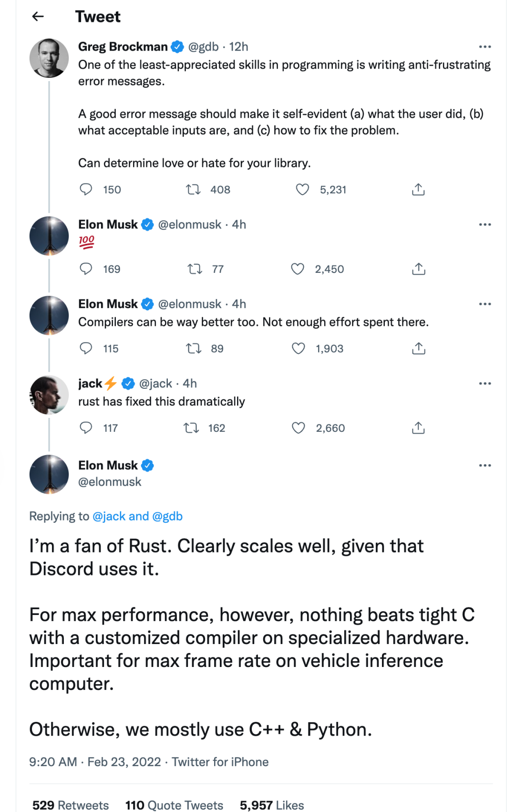Open more options on jack's tweet
The image size is (515, 812).
point(484,384)
